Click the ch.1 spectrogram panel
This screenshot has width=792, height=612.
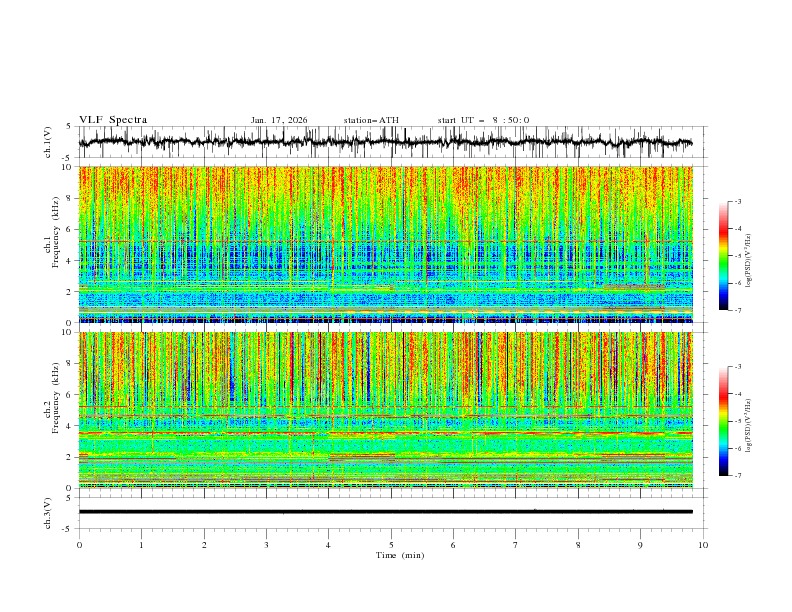click(385, 244)
